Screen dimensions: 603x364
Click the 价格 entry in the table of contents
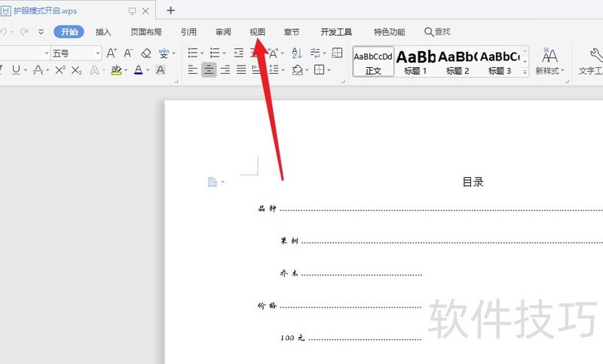[267, 305]
